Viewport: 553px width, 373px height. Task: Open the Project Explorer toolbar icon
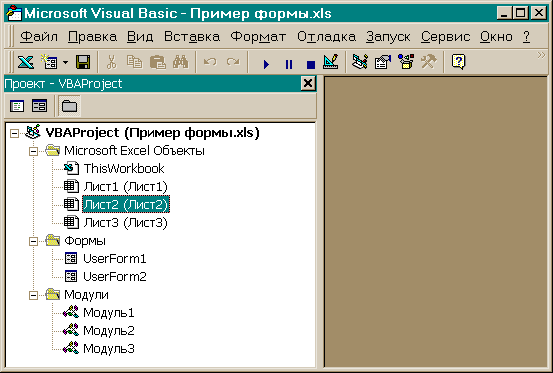pyautogui.click(x=360, y=62)
